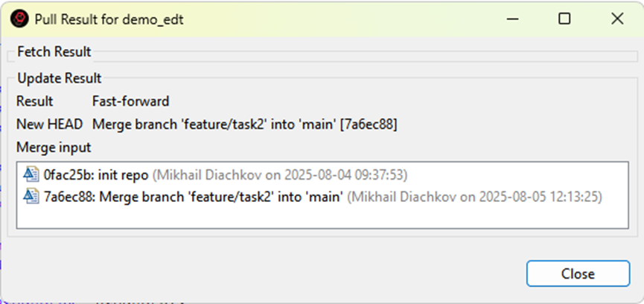Click the commit icon beside 7a6ec88

(x=31, y=197)
